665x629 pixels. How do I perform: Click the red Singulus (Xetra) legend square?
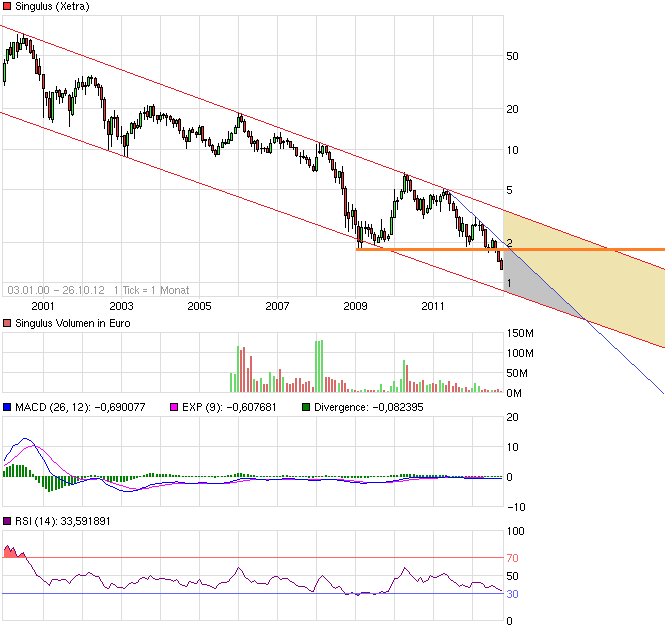pos(7,6)
